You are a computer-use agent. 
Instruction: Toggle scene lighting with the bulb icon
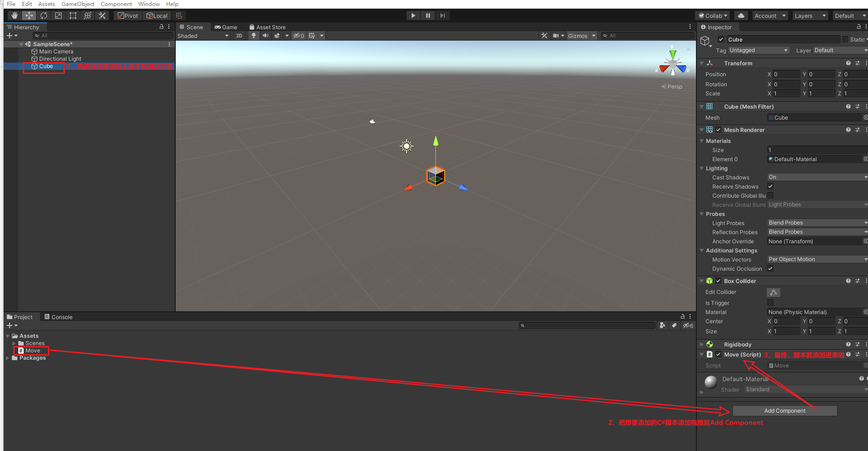pos(254,36)
